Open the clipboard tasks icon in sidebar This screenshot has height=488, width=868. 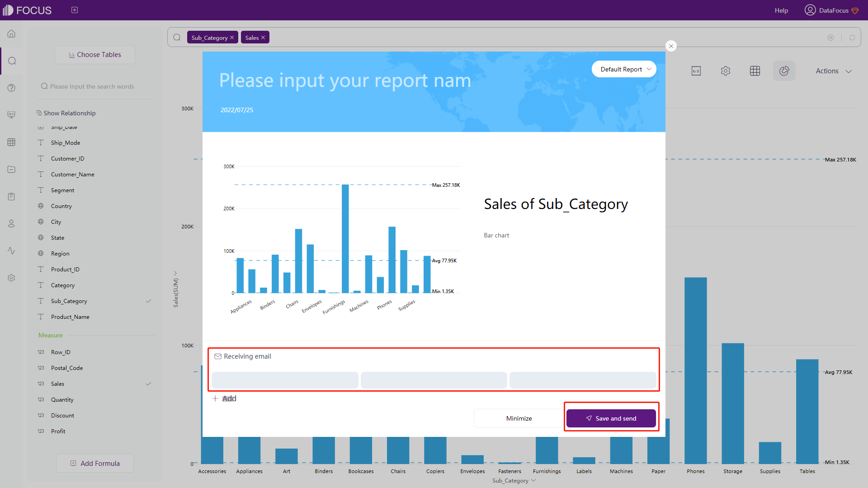[x=12, y=196]
